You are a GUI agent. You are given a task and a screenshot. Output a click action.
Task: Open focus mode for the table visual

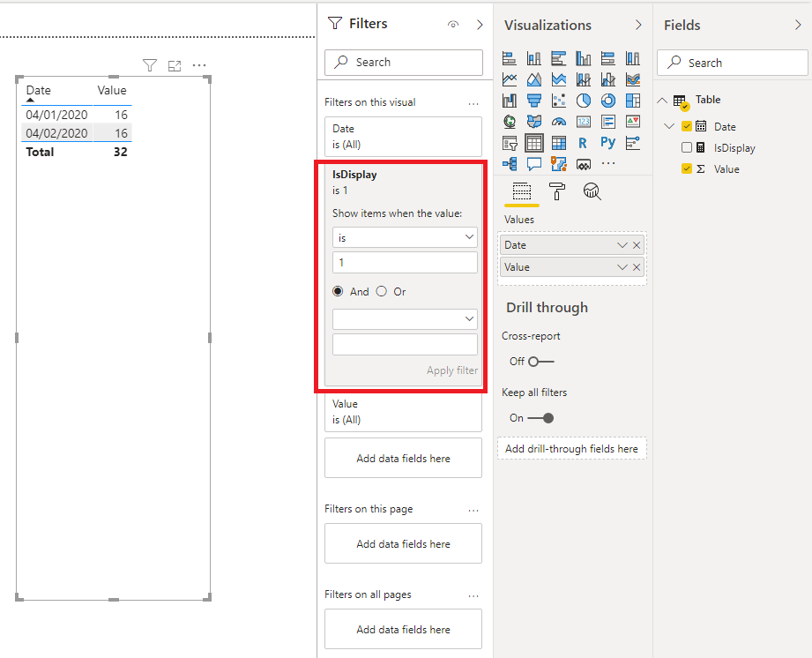[175, 66]
